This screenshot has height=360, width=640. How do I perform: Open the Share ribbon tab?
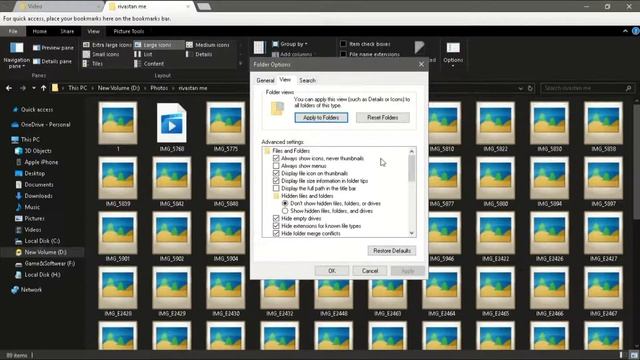pyautogui.click(x=67, y=31)
